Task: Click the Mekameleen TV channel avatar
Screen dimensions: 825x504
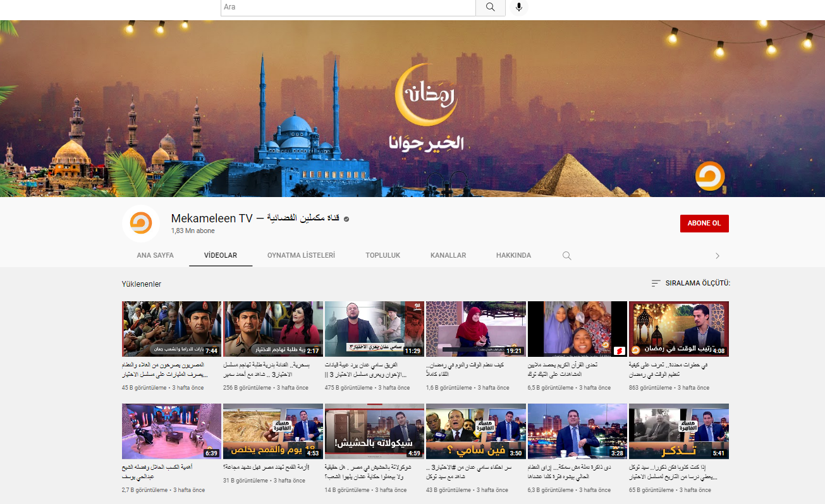Action: tap(141, 224)
